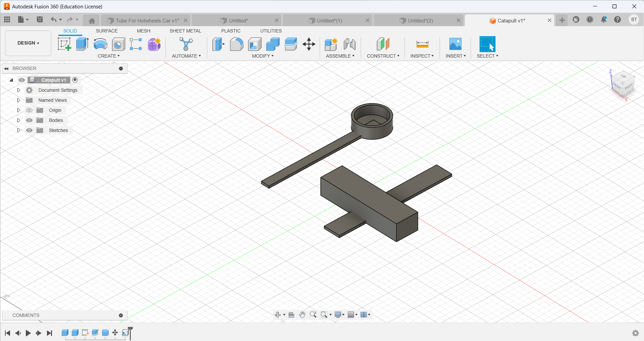Image resolution: width=644 pixels, height=341 pixels.
Task: Open the CONSTRUCT dropdown menu
Action: click(383, 56)
